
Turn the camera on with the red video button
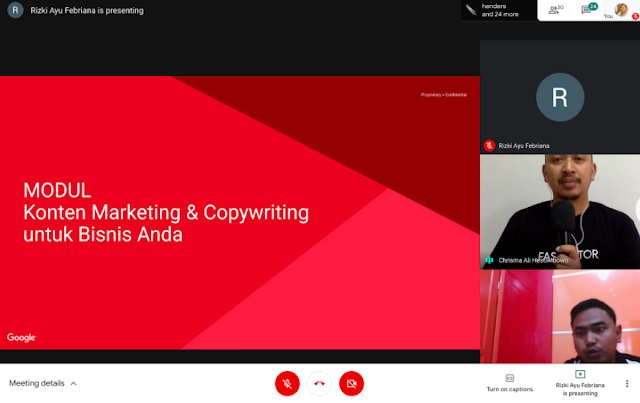click(x=351, y=383)
